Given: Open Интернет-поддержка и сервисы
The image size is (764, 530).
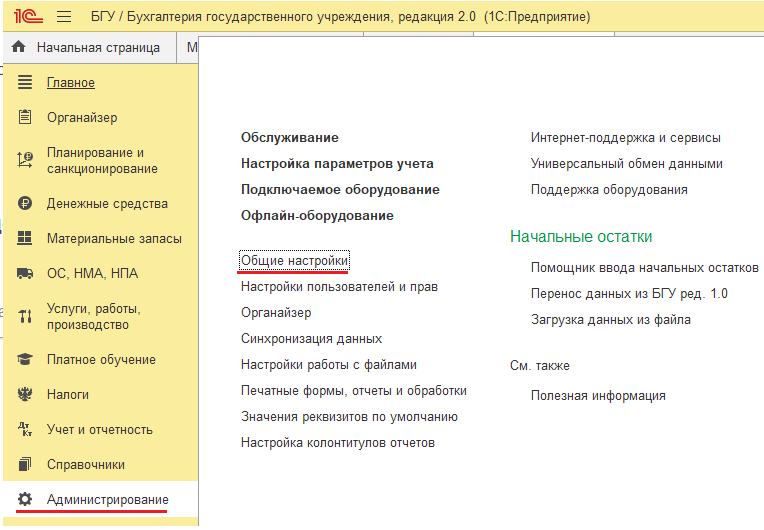Looking at the screenshot, I should click(x=626, y=138).
